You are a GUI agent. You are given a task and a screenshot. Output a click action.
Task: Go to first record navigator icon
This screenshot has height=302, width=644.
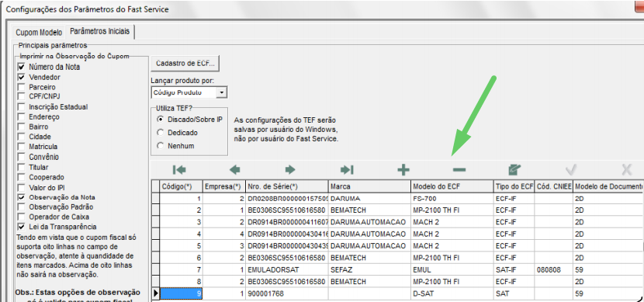pos(179,170)
